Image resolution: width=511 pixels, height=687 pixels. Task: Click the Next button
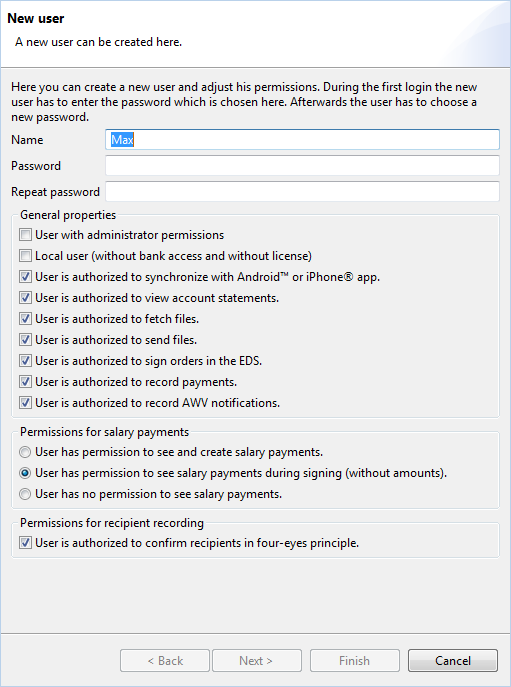coord(257,661)
